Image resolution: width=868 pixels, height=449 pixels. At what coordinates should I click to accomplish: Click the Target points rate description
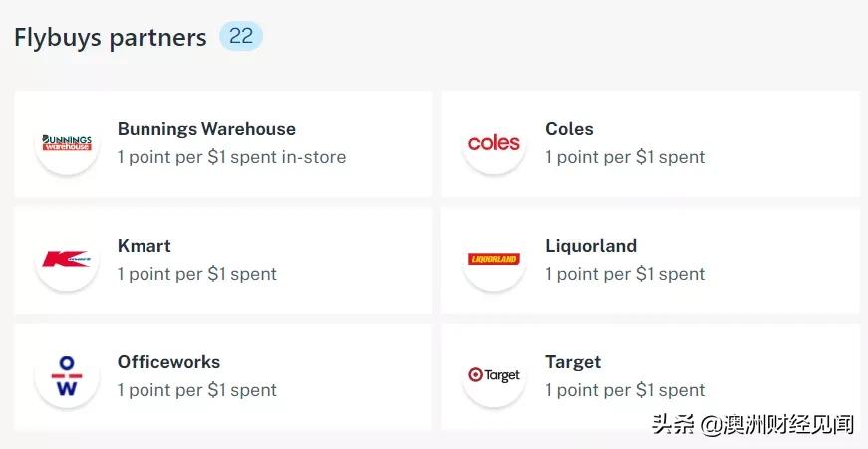tap(625, 390)
